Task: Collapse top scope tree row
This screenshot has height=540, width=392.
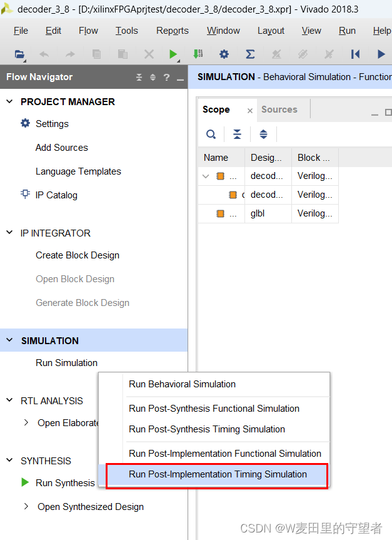Action: [206, 176]
